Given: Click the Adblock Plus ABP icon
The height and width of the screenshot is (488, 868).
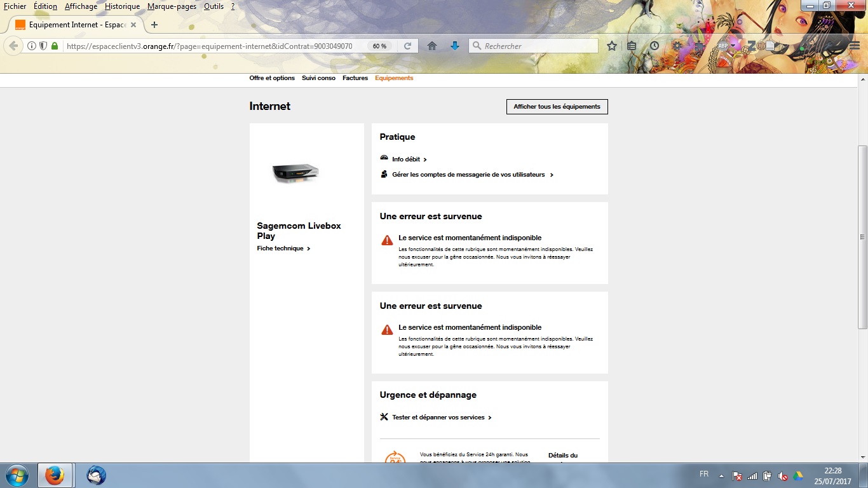Looking at the screenshot, I should click(722, 46).
